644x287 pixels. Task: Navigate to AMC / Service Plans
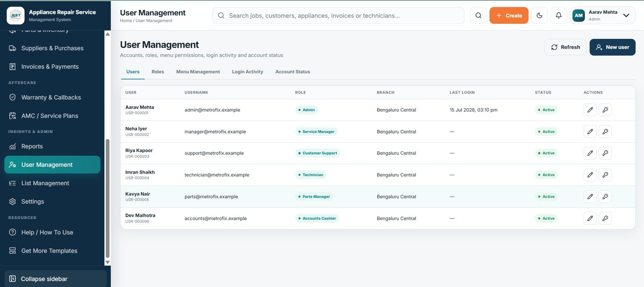(52, 116)
